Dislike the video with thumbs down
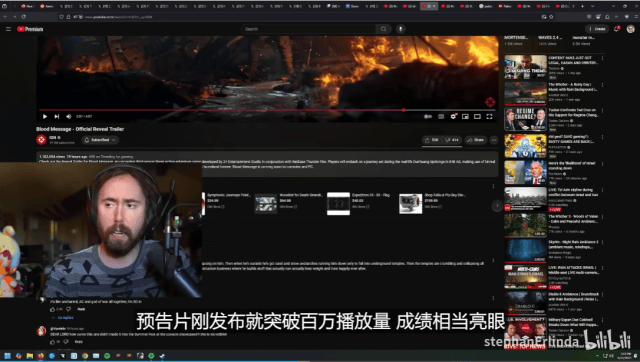Screen dimensions: 640x362 pyautogui.click(x=452, y=140)
